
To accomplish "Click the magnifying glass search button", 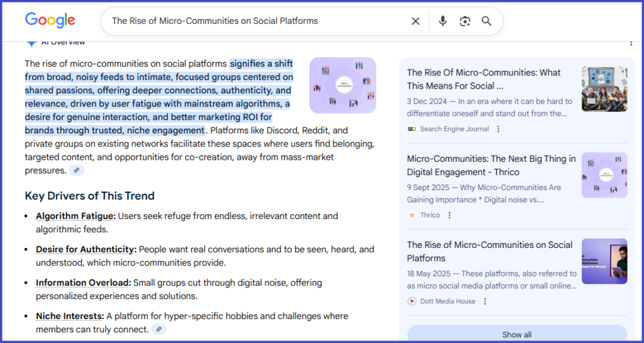I will click(x=486, y=21).
